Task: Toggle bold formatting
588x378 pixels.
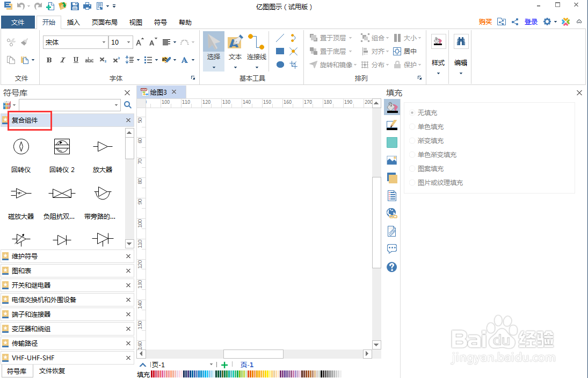Action: click(x=49, y=60)
